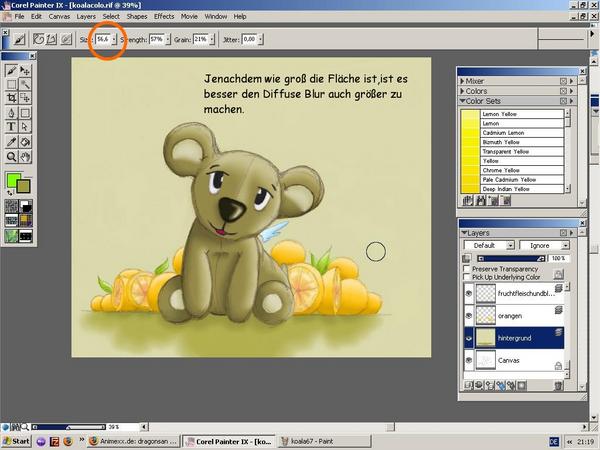Viewport: 600px width, 450px height.
Task: Hide the hintergrund layer
Action: pos(469,338)
